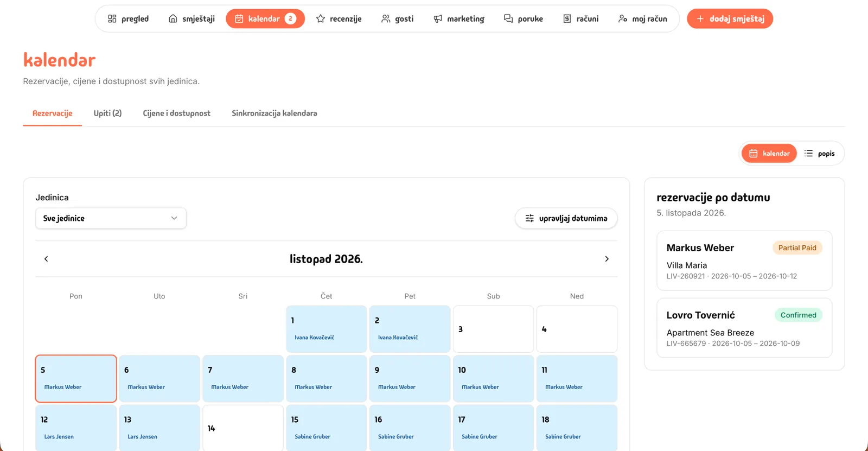Open the pregled dashboard nav item

(128, 18)
